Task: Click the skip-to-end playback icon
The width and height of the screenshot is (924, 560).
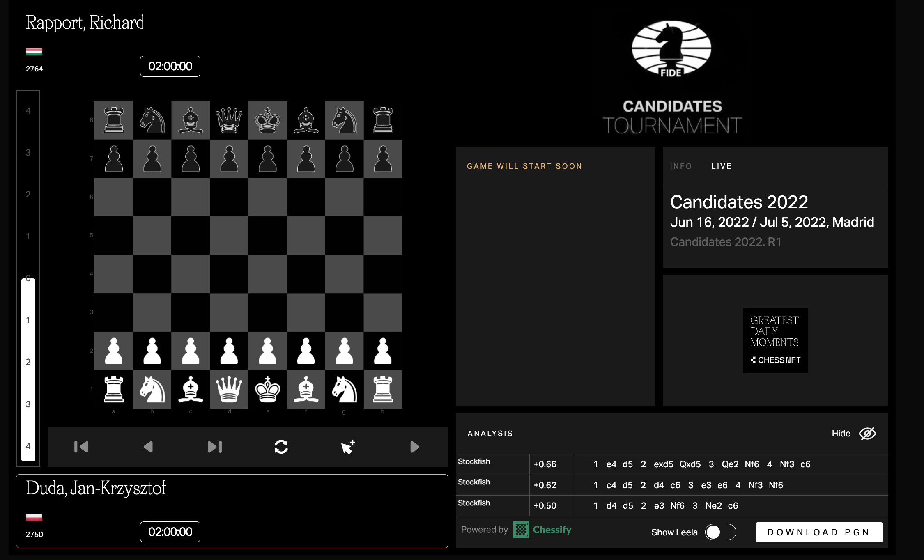Action: [x=213, y=447]
